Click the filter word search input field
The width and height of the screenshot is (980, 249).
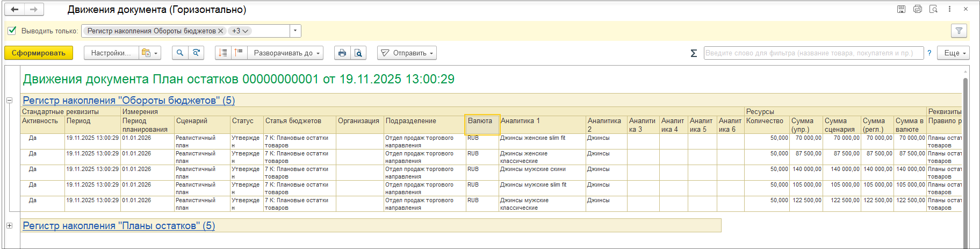coord(812,53)
